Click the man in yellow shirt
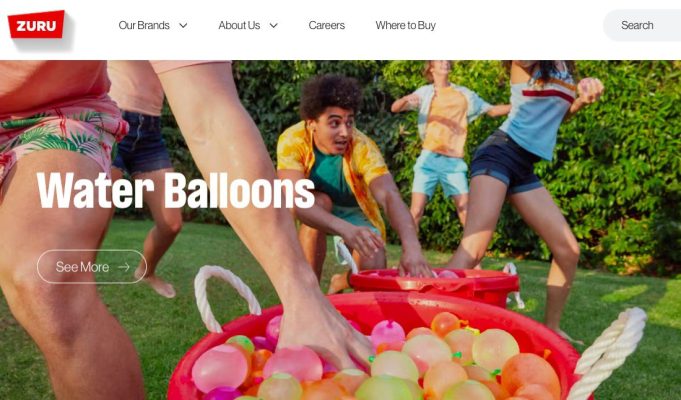This screenshot has height=400, width=681. 343,174
